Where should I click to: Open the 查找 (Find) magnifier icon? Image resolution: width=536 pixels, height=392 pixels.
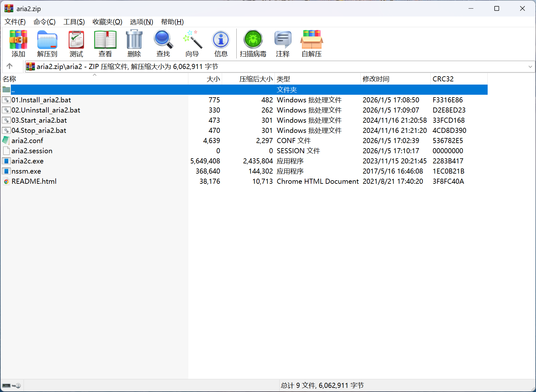pyautogui.click(x=163, y=39)
